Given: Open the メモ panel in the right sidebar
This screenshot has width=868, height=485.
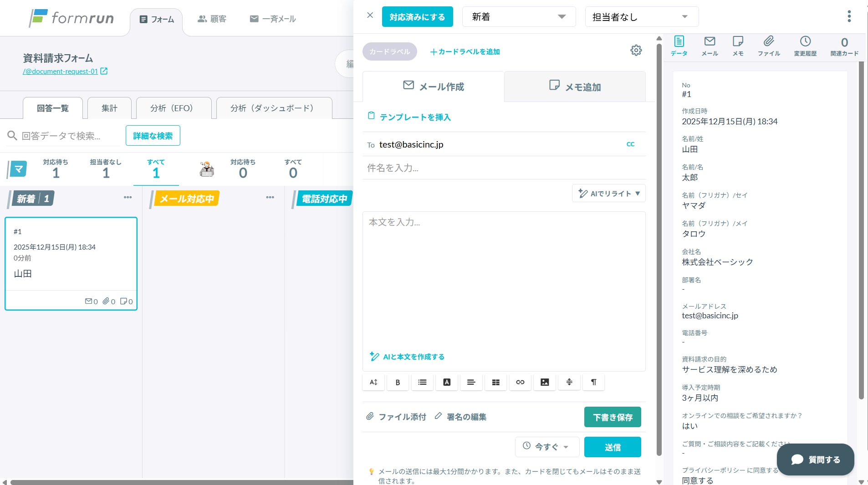Looking at the screenshot, I should coord(738,46).
